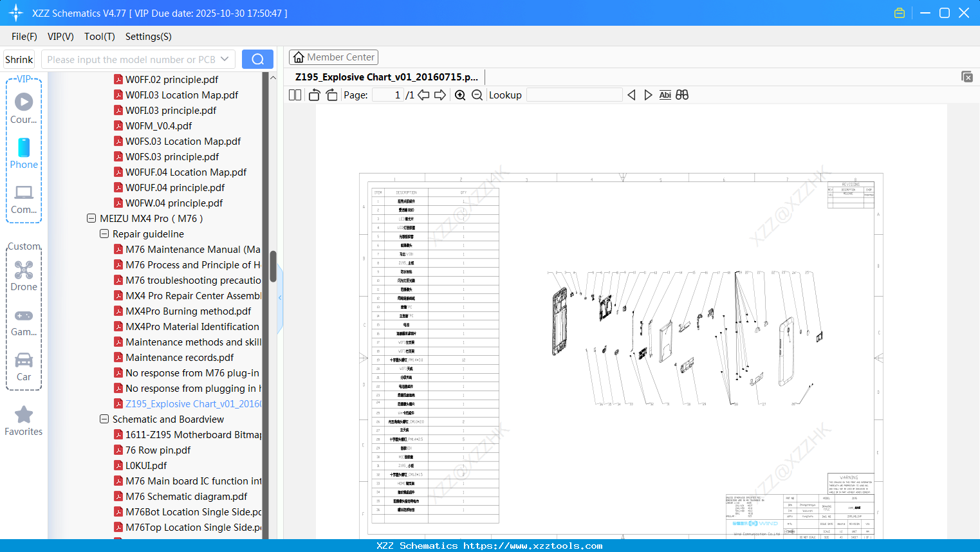The height and width of the screenshot is (552, 980).
Task: Visit the xzztools.com link in status bar
Action: click(533, 546)
